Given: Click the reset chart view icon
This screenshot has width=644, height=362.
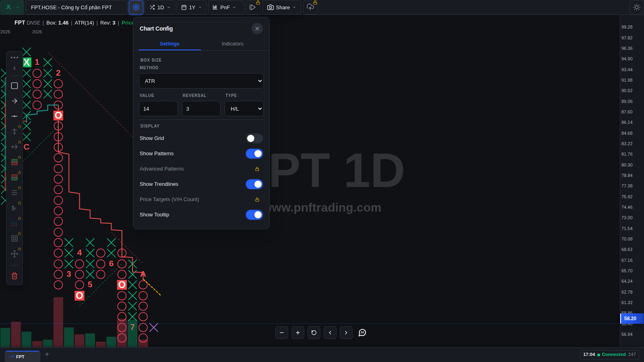Looking at the screenshot, I should coord(314,333).
